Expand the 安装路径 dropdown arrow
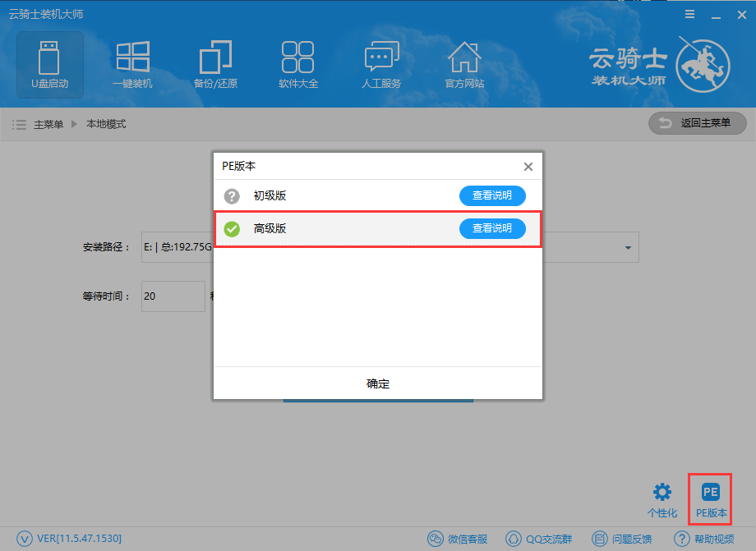756x551 pixels. [x=628, y=247]
